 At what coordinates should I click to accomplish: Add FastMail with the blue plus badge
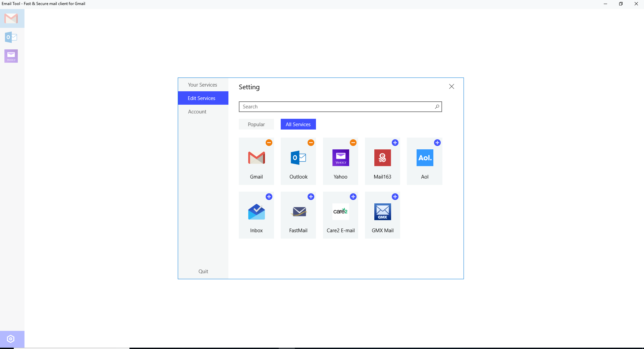311,197
